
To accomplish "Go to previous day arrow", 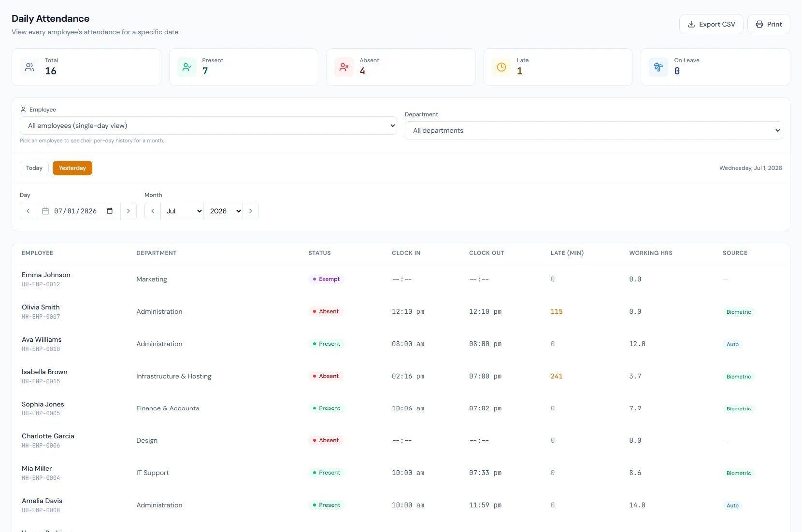I will pyautogui.click(x=28, y=211).
